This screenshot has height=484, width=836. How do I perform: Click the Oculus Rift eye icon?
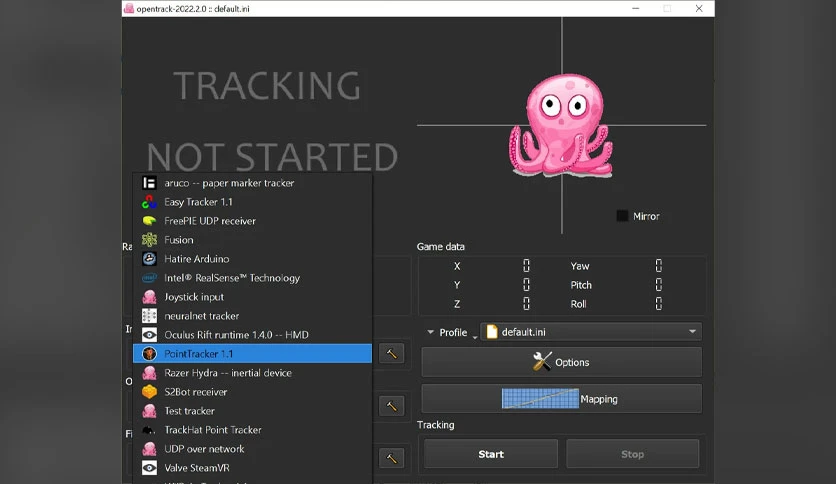pos(149,335)
